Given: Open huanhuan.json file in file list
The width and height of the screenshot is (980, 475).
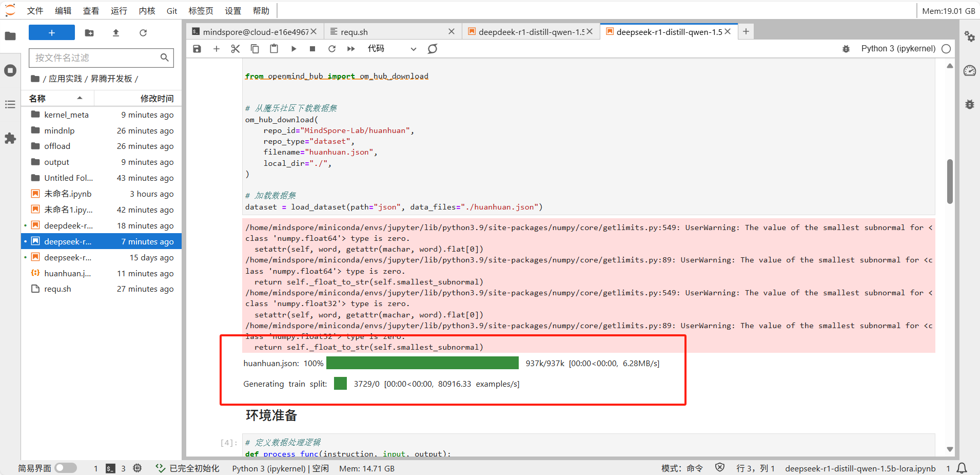Looking at the screenshot, I should [67, 273].
